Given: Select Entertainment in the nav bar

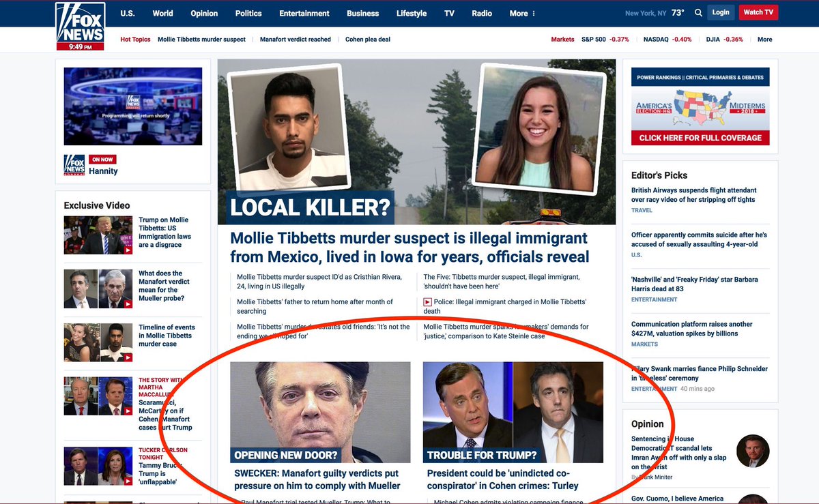Looking at the screenshot, I should tap(304, 13).
